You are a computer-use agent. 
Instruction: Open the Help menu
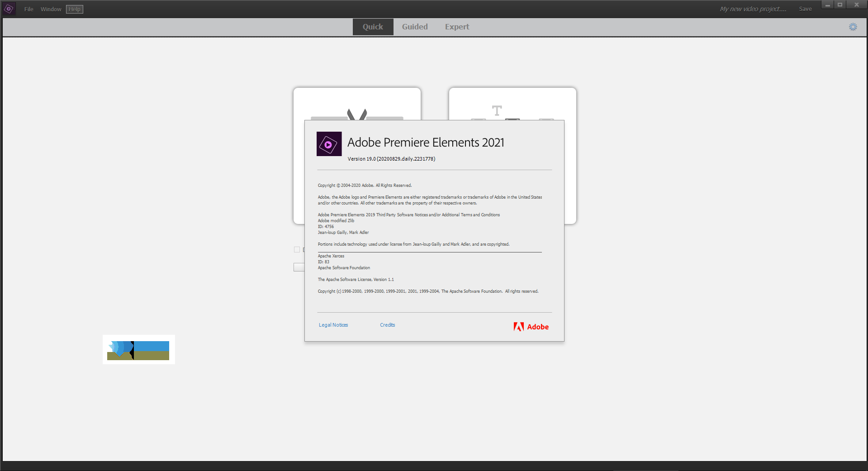point(75,9)
